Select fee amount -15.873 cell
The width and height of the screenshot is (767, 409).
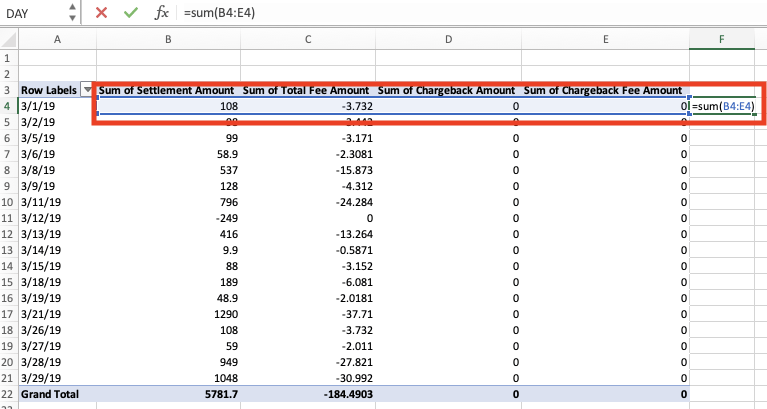tap(308, 170)
